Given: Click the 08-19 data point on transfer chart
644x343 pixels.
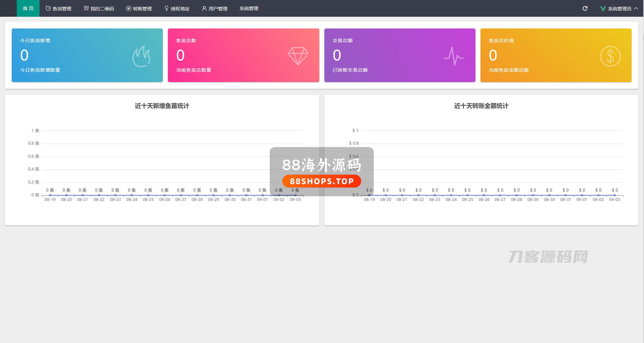Looking at the screenshot, I should [369, 195].
